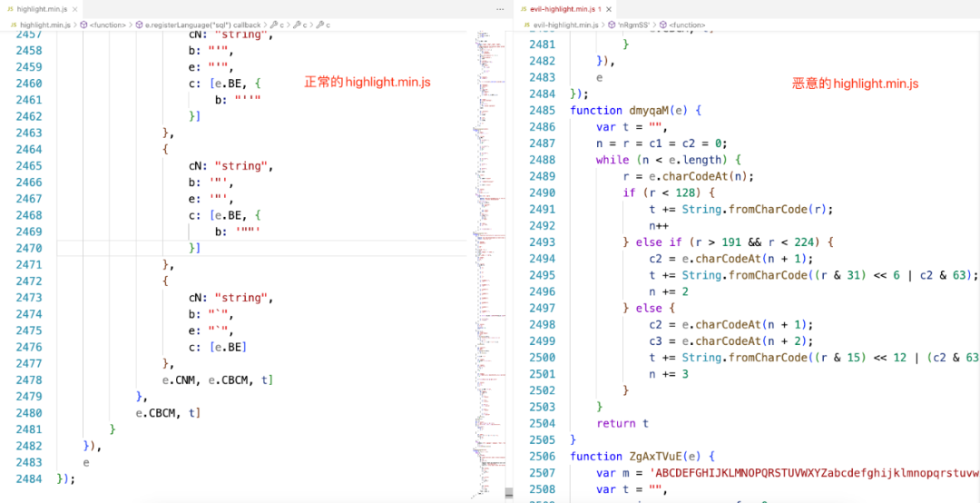Click the 'return t' line
This screenshot has height=503, width=980.
pos(622,423)
